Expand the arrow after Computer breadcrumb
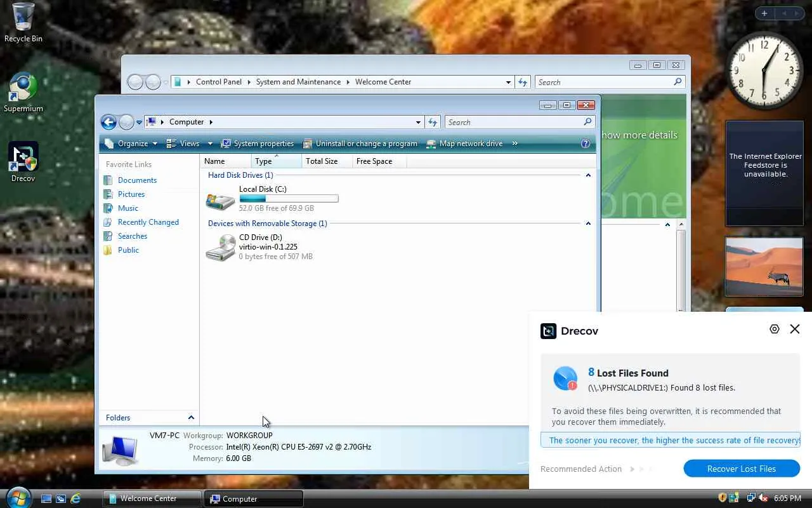812x508 pixels. click(211, 122)
